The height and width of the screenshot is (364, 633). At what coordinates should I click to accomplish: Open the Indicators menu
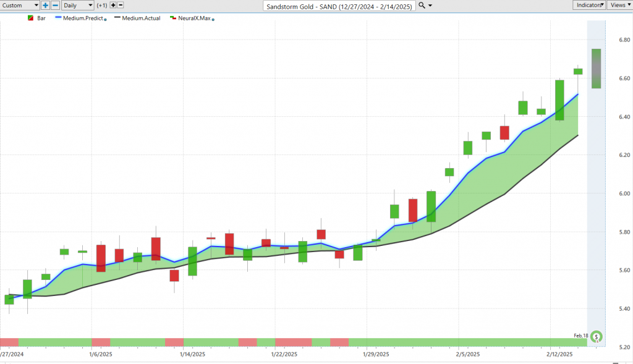point(589,5)
